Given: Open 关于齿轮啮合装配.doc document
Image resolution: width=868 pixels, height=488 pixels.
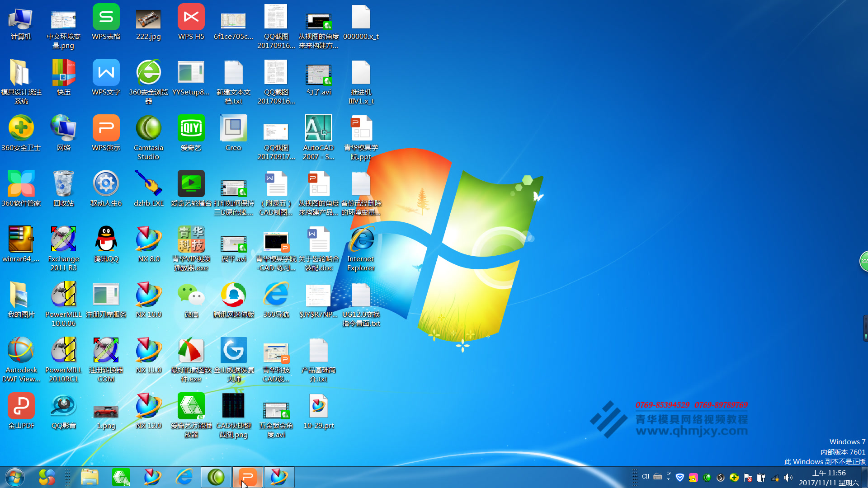Looking at the screenshot, I should click(x=318, y=249).
